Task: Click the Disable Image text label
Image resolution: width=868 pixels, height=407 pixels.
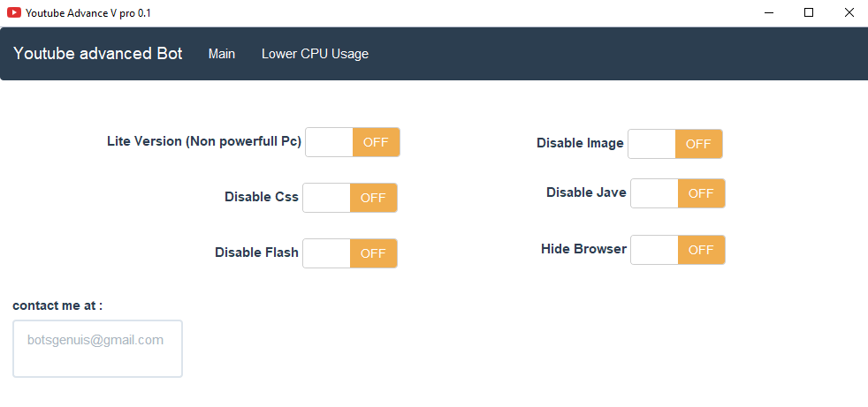Action: click(x=580, y=143)
